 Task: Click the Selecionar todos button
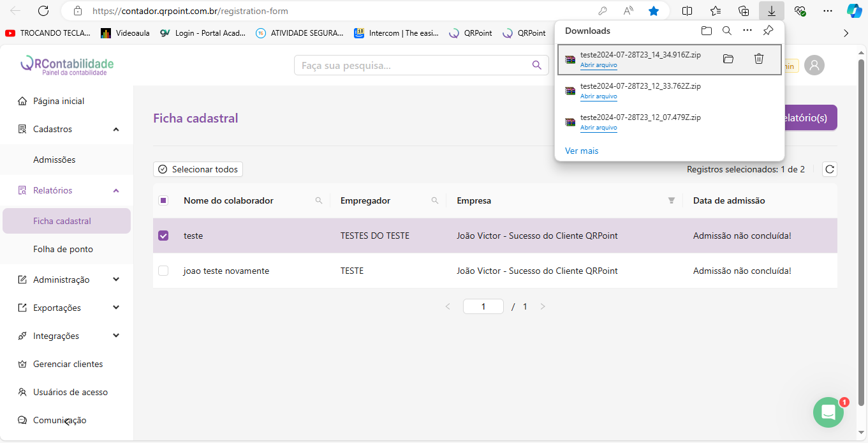tap(198, 169)
